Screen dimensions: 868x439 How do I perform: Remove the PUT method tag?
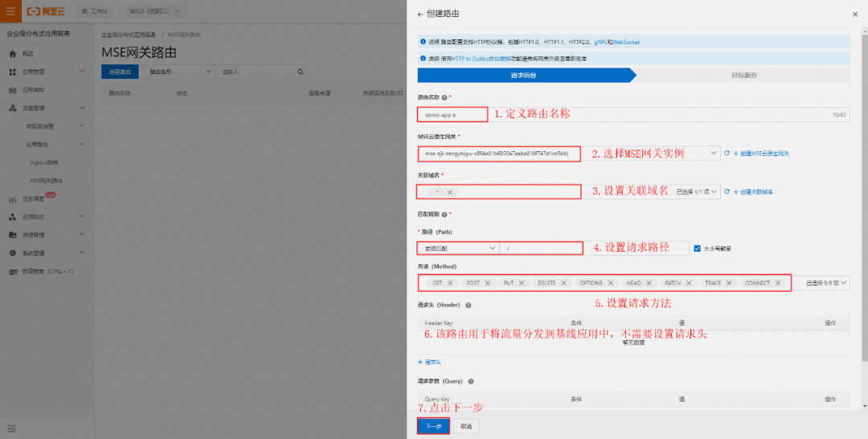pyautogui.click(x=521, y=283)
